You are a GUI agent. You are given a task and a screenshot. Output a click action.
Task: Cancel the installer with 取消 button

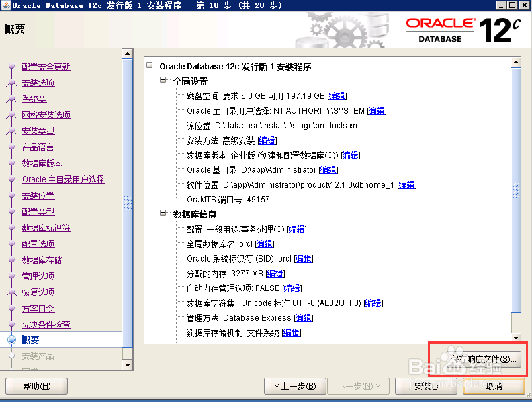494,386
